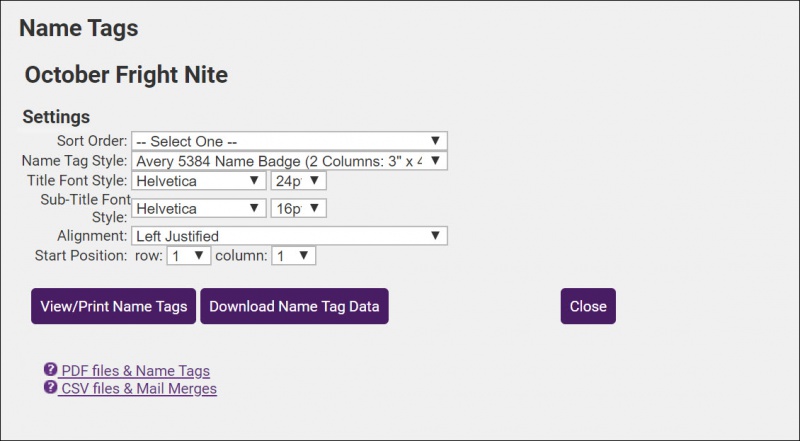Select start position column dropdown
This screenshot has height=441, width=800.
coord(293,256)
